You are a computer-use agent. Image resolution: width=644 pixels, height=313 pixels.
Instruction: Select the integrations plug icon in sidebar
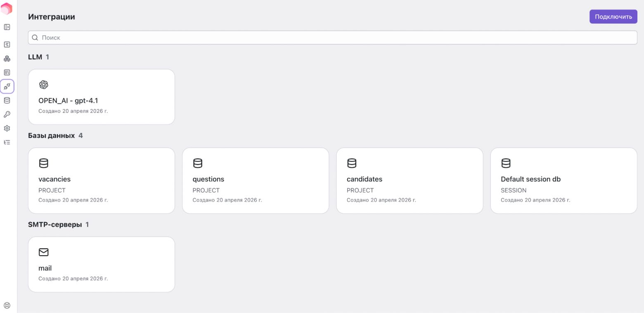[x=7, y=87]
